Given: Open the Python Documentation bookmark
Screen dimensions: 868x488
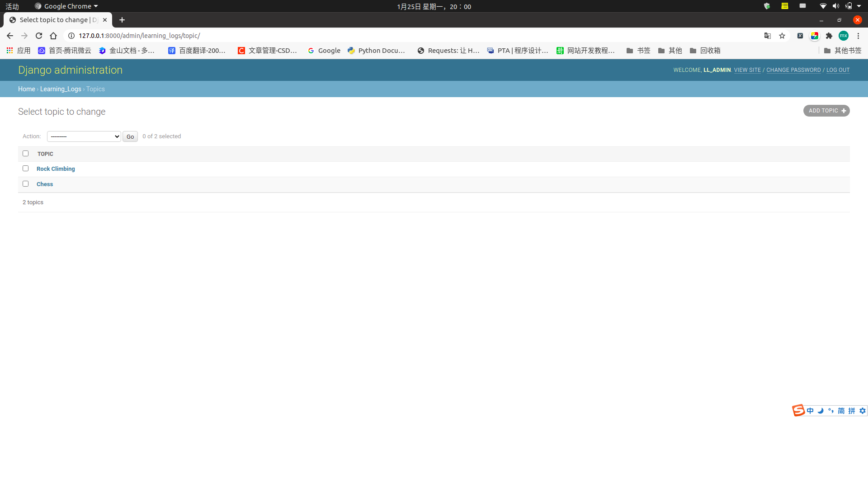Looking at the screenshot, I should (377, 51).
